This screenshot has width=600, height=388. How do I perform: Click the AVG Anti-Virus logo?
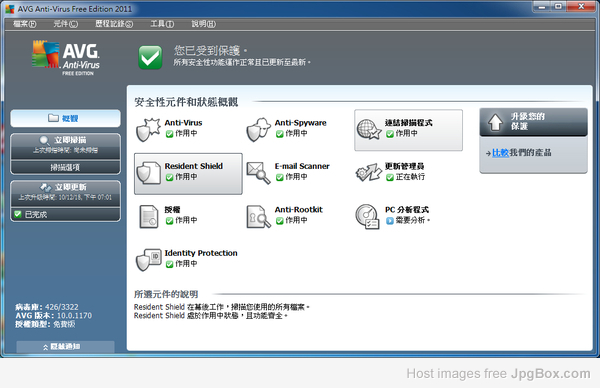(x=66, y=57)
